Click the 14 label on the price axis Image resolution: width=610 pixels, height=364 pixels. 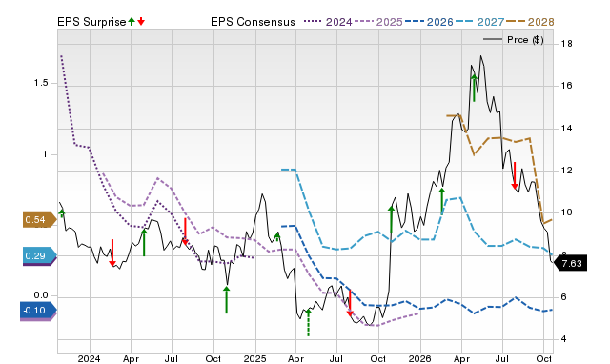coord(566,129)
